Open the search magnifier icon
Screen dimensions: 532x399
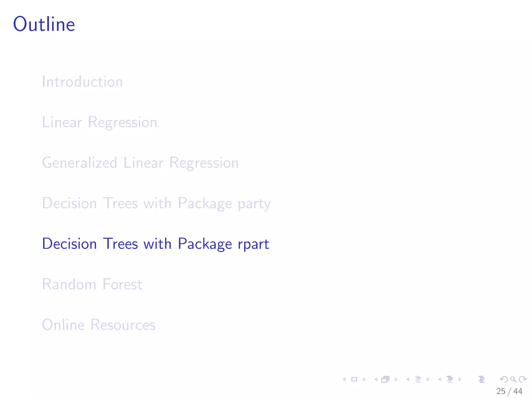(513, 380)
